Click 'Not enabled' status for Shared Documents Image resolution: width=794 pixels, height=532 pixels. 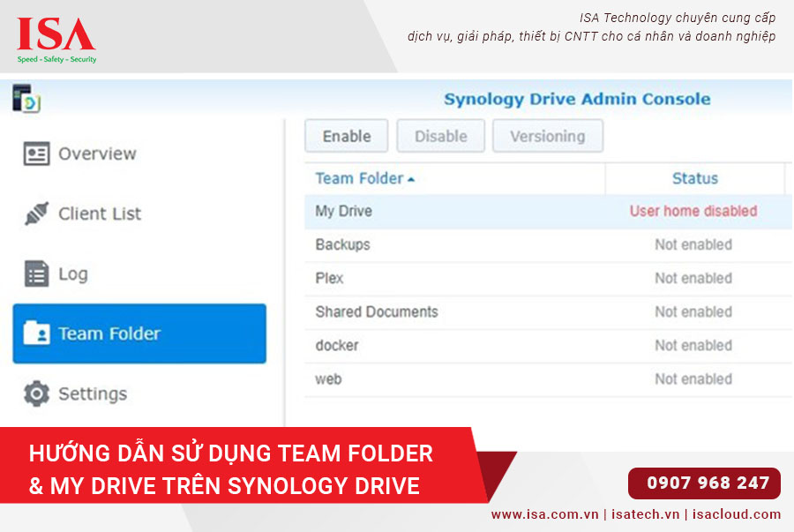click(x=693, y=311)
